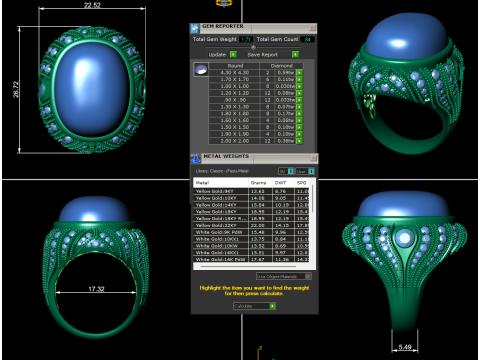Click the Calculate button
Screen dimensions: 480x360
254,306
